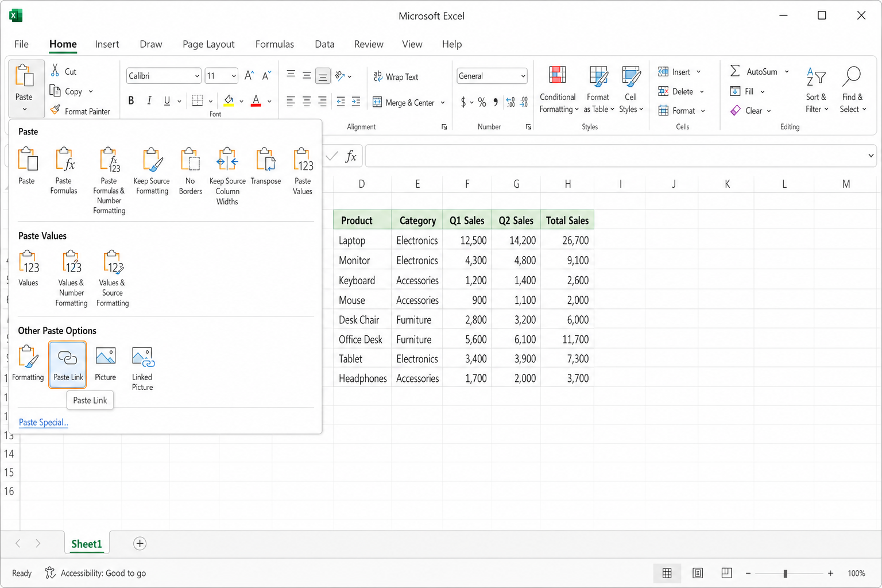Click the Paste split button

(x=26, y=88)
